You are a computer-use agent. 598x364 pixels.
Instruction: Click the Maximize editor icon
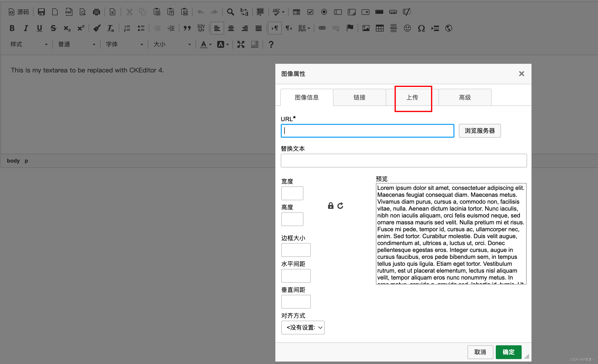[x=241, y=44]
